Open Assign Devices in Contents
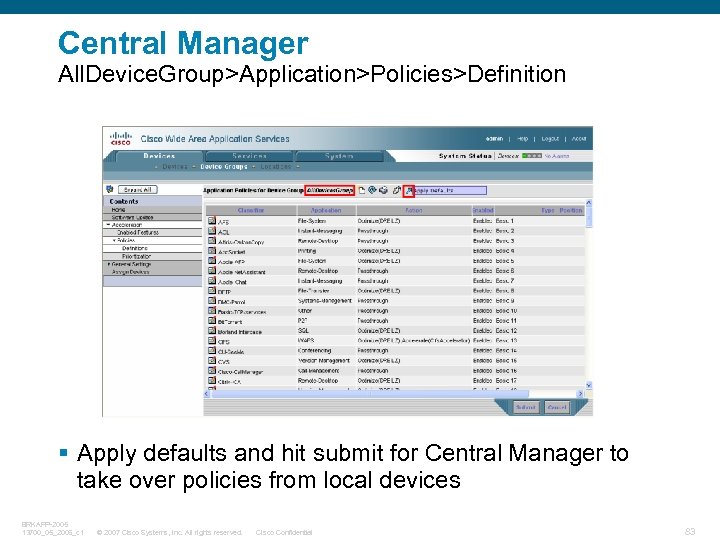This screenshot has height=540, width=720. point(130,272)
